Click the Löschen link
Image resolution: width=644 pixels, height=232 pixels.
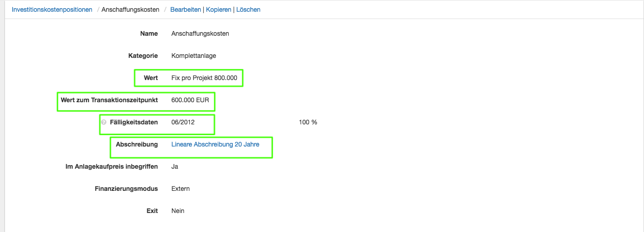point(248,9)
